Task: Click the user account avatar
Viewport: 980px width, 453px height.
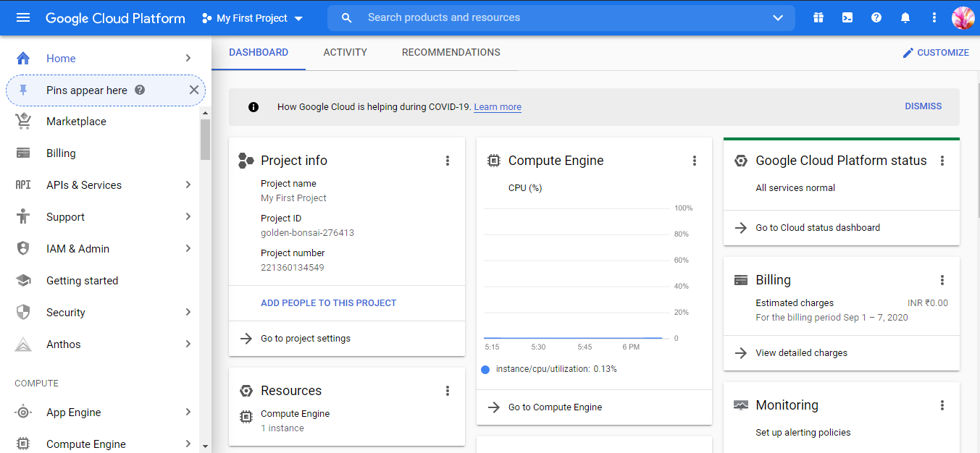Action: (963, 17)
